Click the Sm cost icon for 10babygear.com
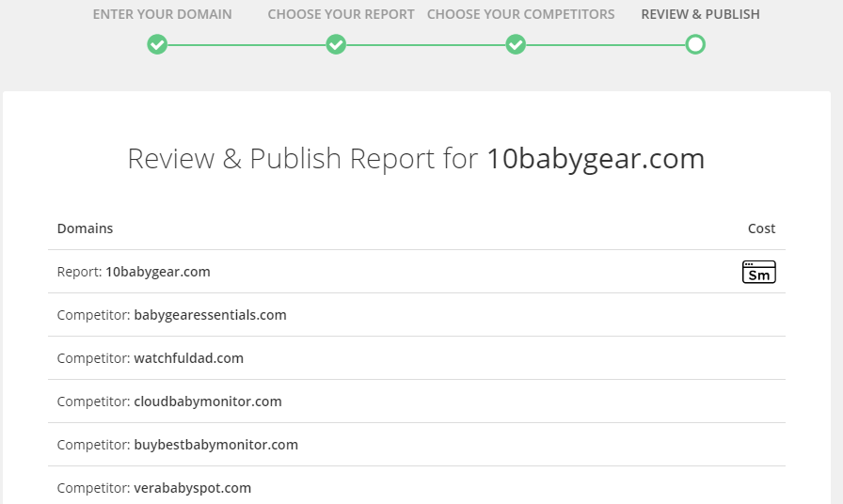The width and height of the screenshot is (843, 504). pos(758,272)
